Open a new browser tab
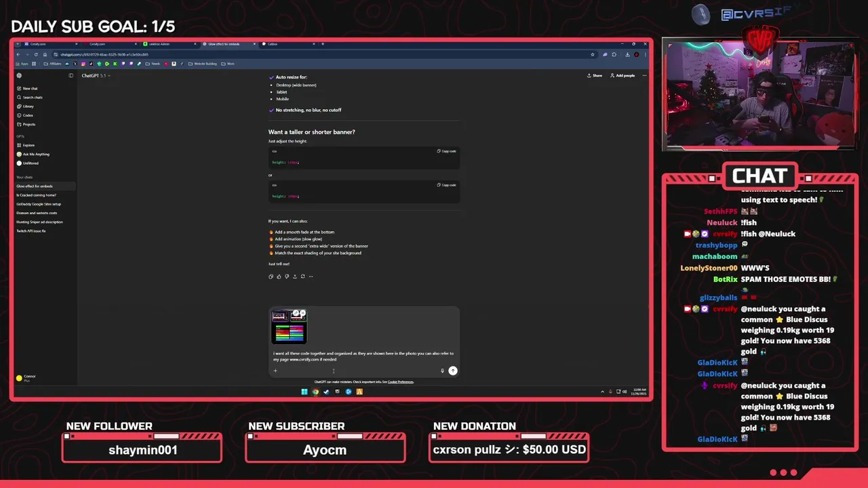This screenshot has height=488, width=868. 323,44
